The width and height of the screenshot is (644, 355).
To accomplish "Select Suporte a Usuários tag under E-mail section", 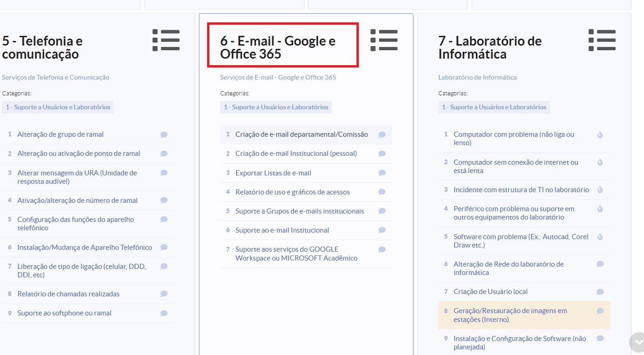I will [x=276, y=107].
